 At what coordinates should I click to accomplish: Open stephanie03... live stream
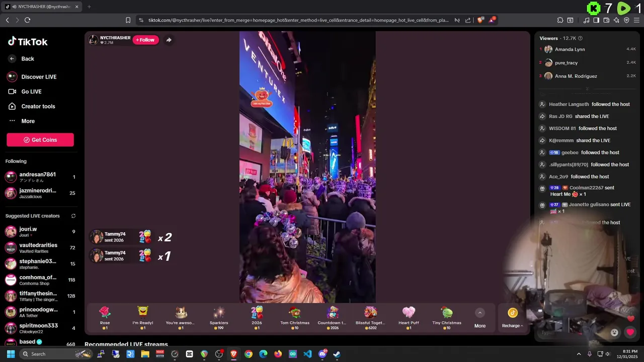click(40, 263)
